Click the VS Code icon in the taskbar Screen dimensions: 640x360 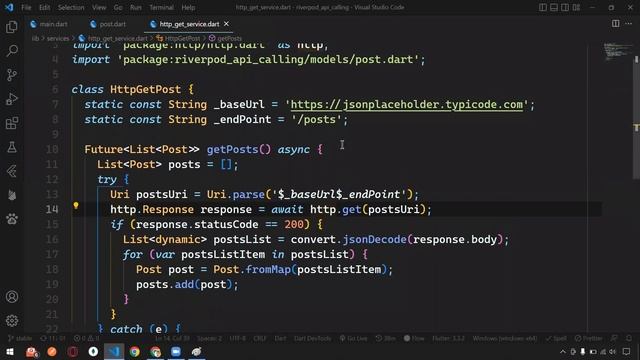coord(114,351)
